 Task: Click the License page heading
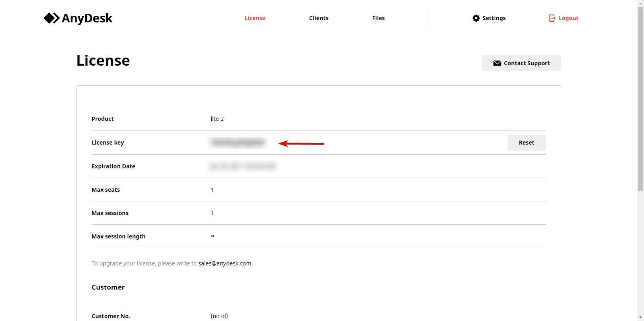click(x=103, y=60)
